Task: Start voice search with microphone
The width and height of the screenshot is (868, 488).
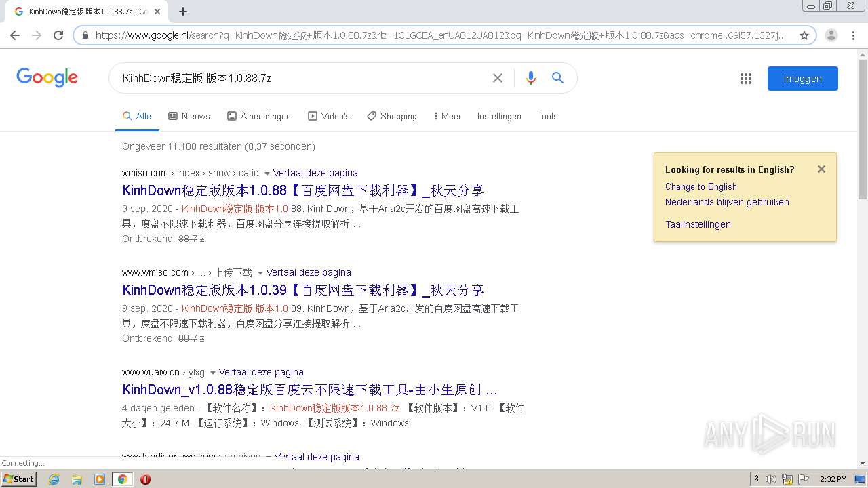Action: [531, 78]
